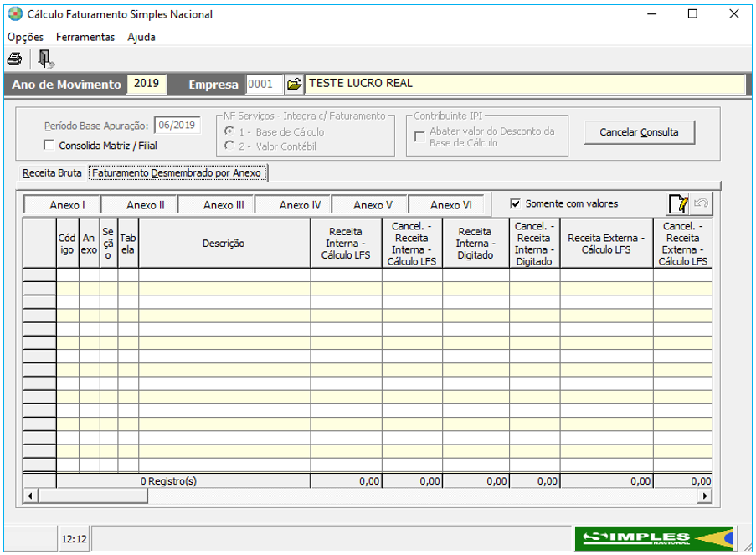756x555 pixels.
Task: Select the Anexo III tab
Action: [x=216, y=205]
